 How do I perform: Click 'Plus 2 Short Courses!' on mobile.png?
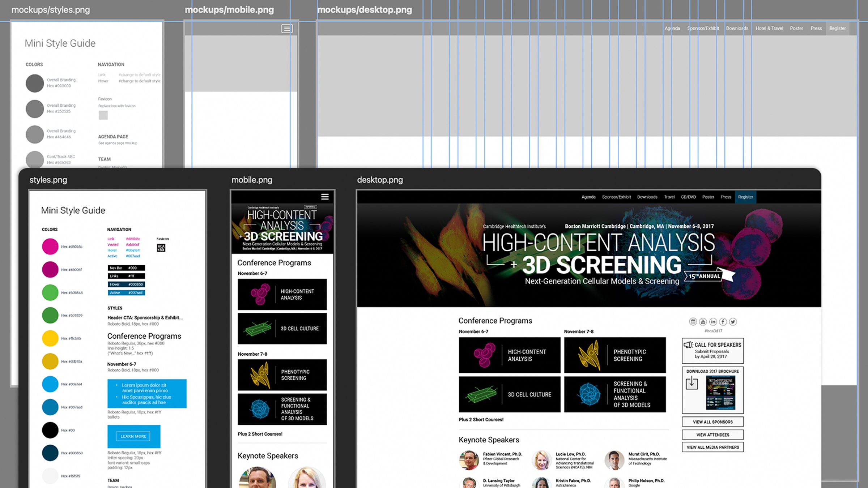260,434
